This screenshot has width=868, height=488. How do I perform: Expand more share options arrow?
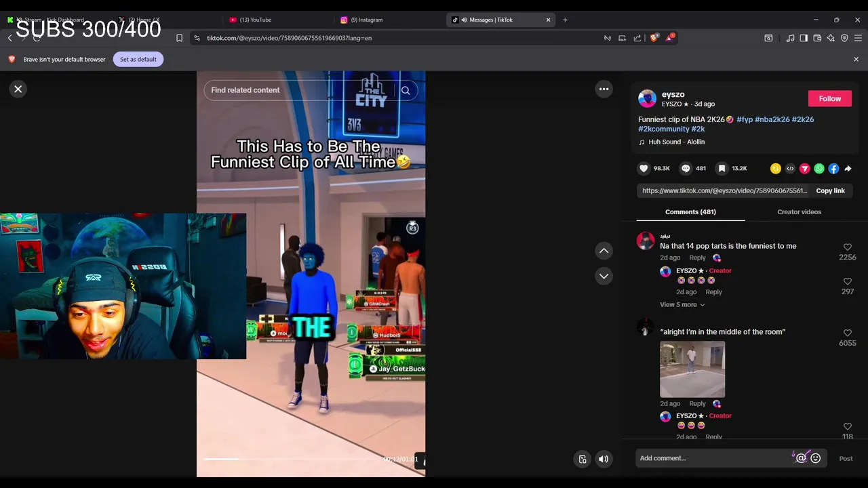[848, 169]
